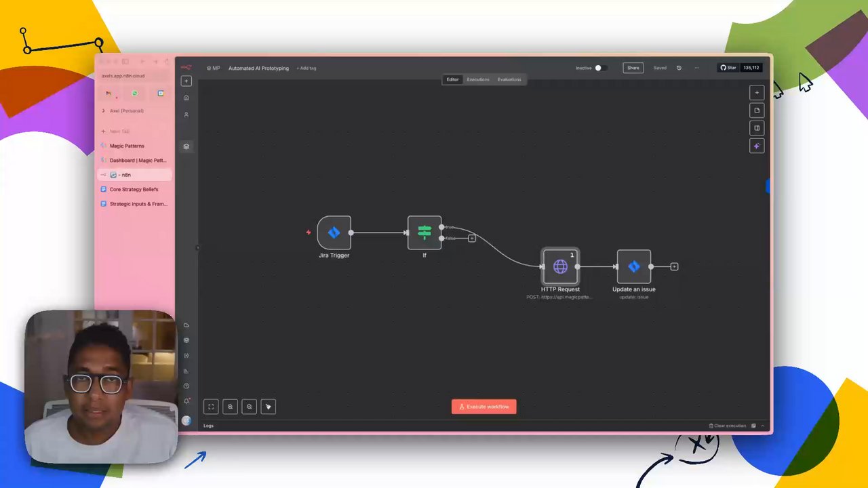Expand the Logs panel chevron
The width and height of the screenshot is (868, 488).
click(x=763, y=426)
